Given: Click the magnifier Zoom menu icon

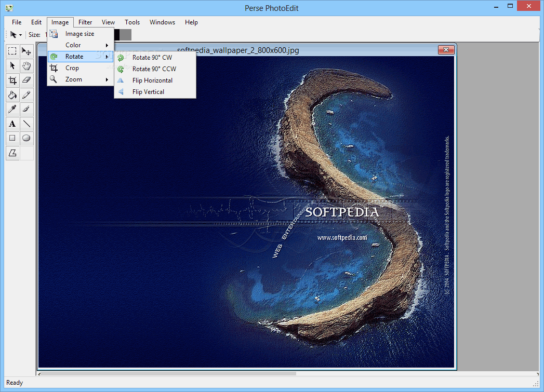Looking at the screenshot, I should tap(54, 79).
